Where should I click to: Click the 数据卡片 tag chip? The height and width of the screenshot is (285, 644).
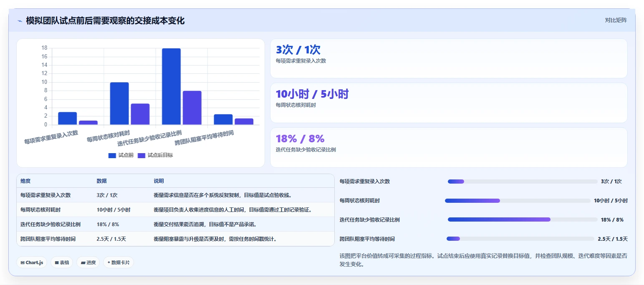pos(119,262)
